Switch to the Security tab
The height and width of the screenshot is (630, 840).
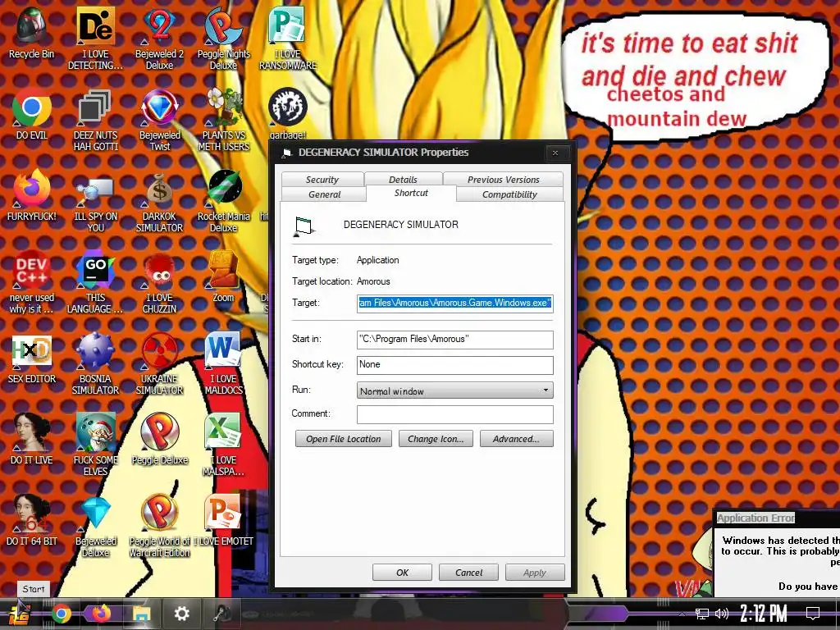click(322, 180)
